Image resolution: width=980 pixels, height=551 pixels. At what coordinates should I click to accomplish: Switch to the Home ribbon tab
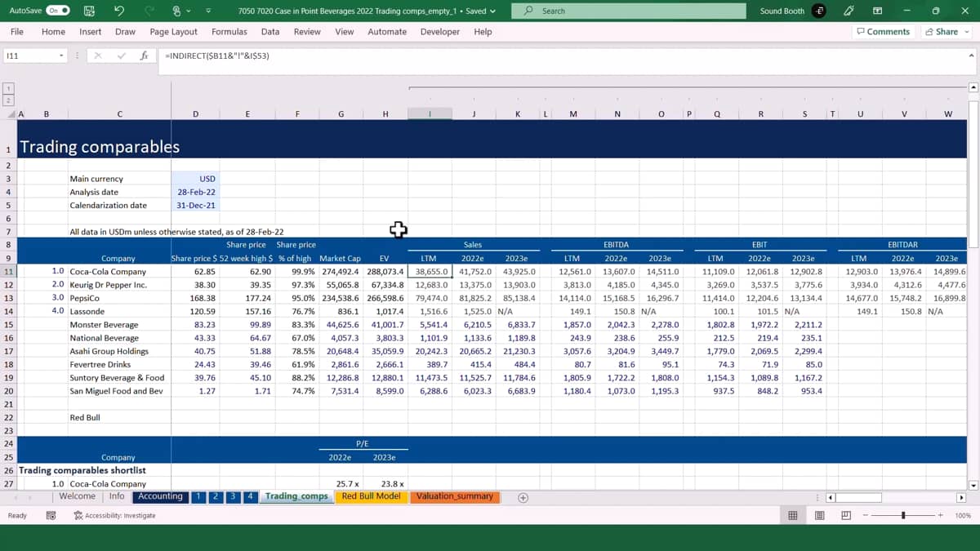tap(53, 32)
